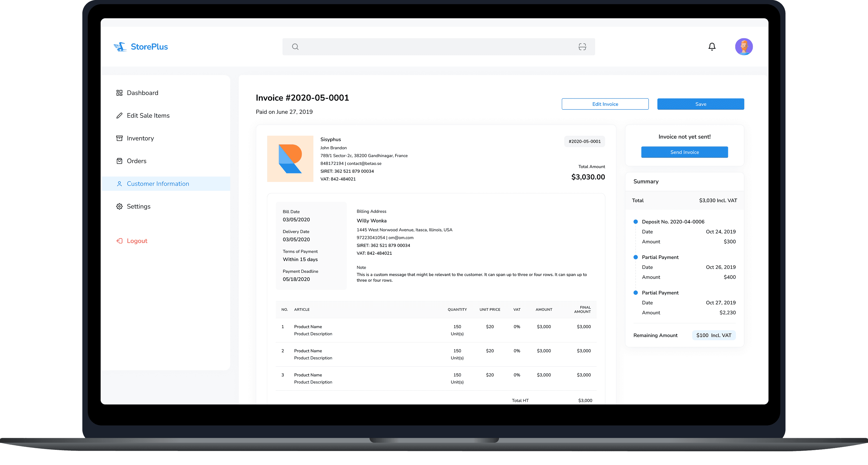868x465 pixels.
Task: Click the Logout icon in sidebar
Action: [x=119, y=241]
